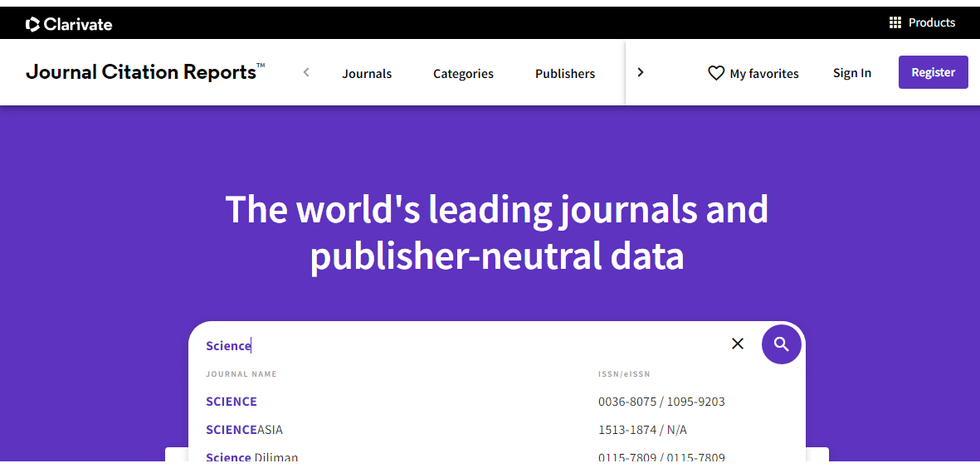Click the right chevron to reveal more nav items
This screenshot has width=980, height=468.
tap(640, 72)
